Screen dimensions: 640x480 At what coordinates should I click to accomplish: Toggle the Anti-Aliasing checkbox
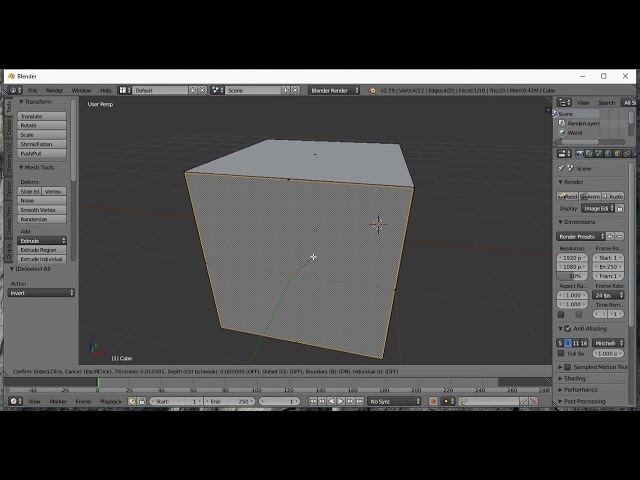tap(567, 329)
